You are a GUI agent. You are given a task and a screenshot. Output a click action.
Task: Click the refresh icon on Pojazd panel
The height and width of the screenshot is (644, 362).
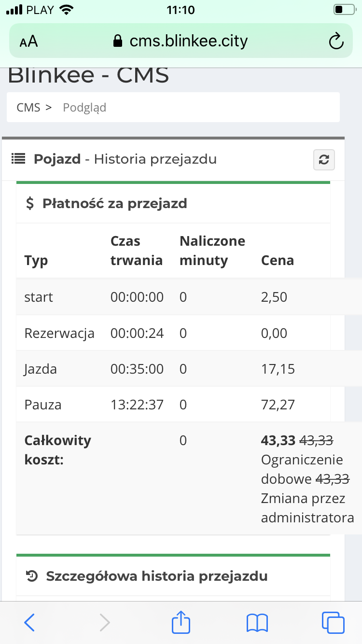click(324, 159)
